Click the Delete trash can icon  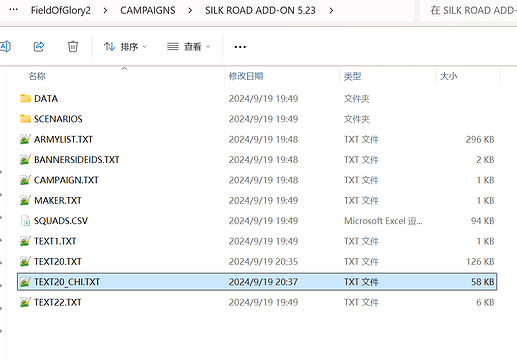tap(73, 46)
